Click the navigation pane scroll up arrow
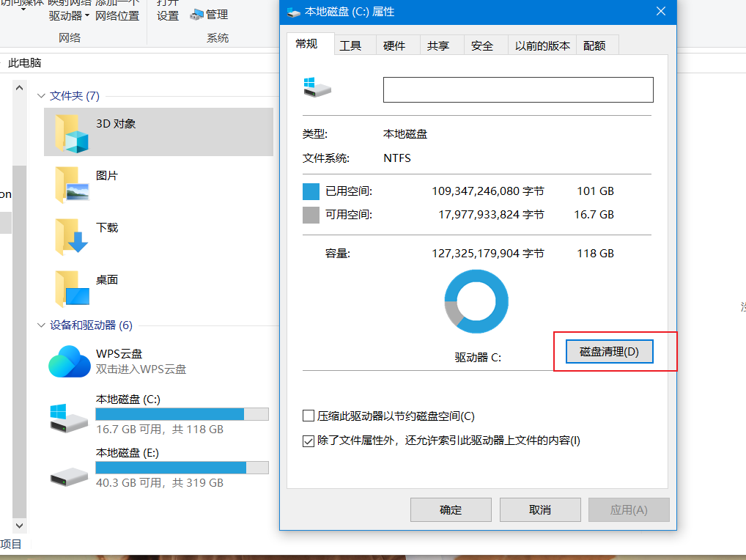The height and width of the screenshot is (560, 746). [20, 88]
